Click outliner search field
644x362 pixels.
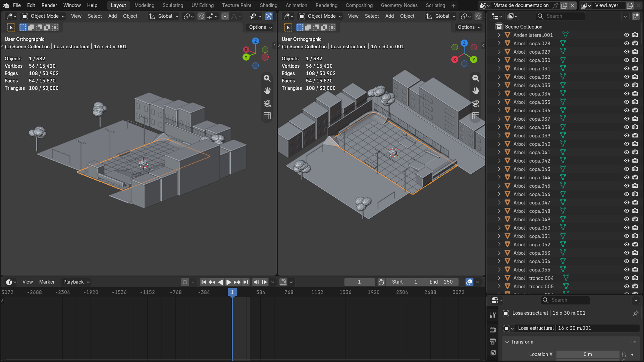pos(560,16)
